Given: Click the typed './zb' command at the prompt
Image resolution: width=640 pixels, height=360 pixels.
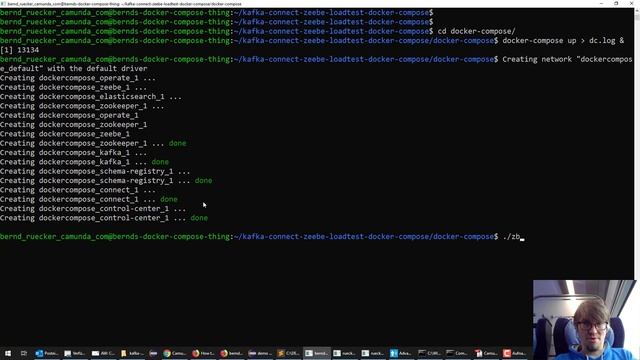Looking at the screenshot, I should pos(511,237).
